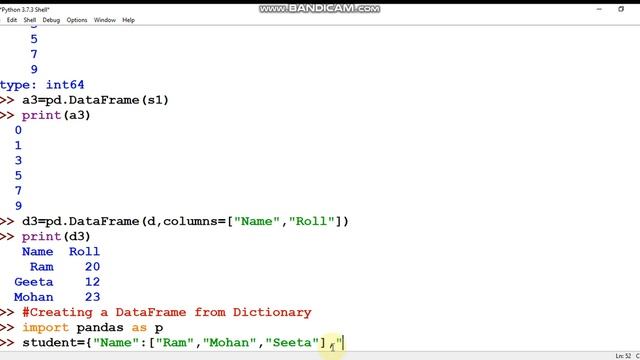Click the roll value 23
640x360 pixels.
(93, 297)
